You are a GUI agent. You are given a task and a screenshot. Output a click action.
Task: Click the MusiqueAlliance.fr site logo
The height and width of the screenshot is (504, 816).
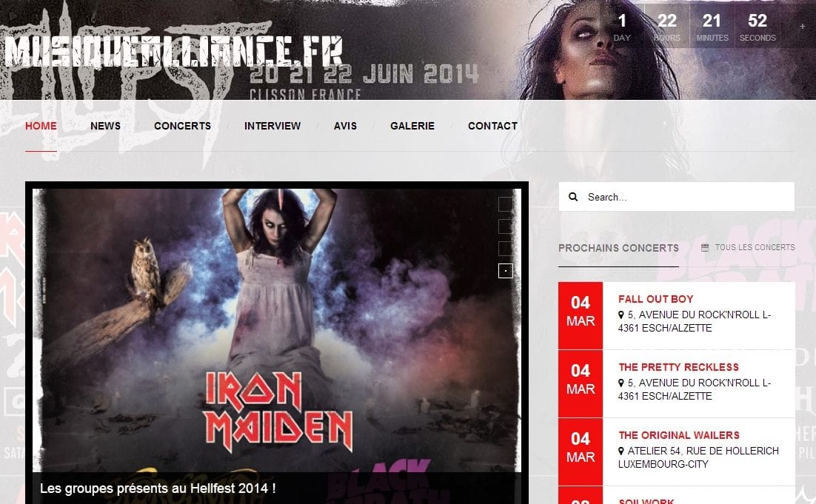coord(173,52)
